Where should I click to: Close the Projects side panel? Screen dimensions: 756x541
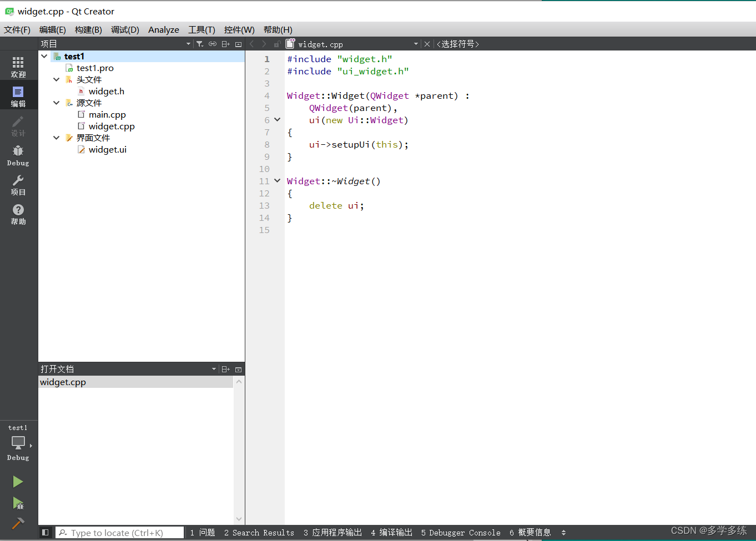(238, 44)
